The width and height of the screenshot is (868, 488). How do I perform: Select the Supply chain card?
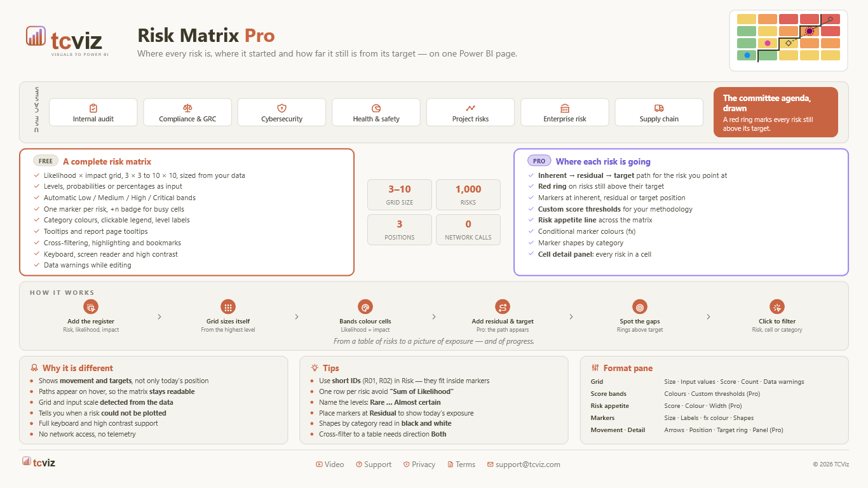pyautogui.click(x=659, y=112)
